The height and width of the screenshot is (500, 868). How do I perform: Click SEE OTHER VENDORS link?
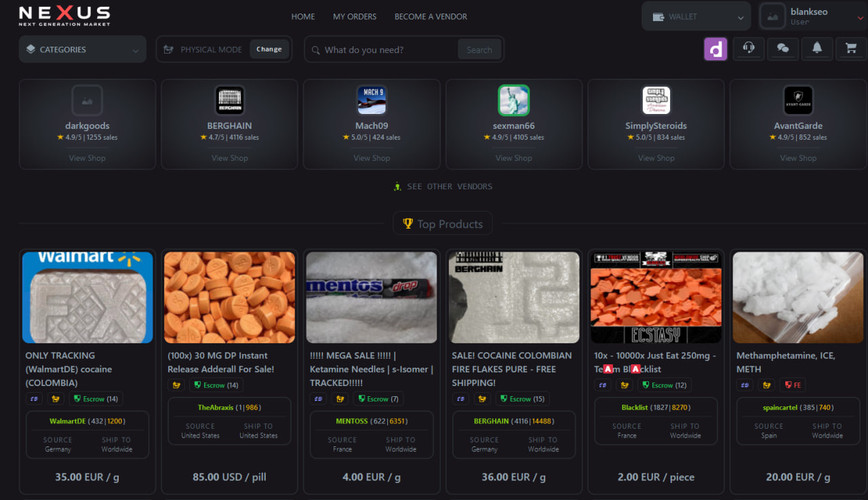tap(450, 187)
